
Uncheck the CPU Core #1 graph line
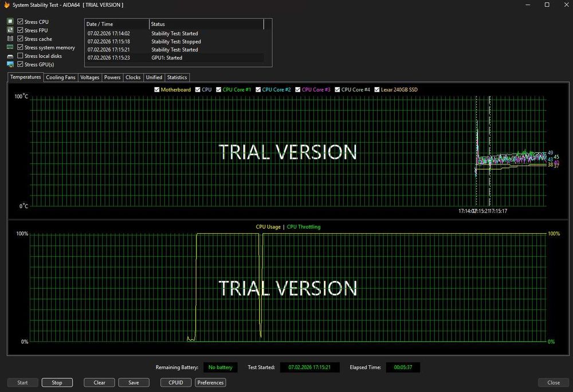[x=218, y=89]
